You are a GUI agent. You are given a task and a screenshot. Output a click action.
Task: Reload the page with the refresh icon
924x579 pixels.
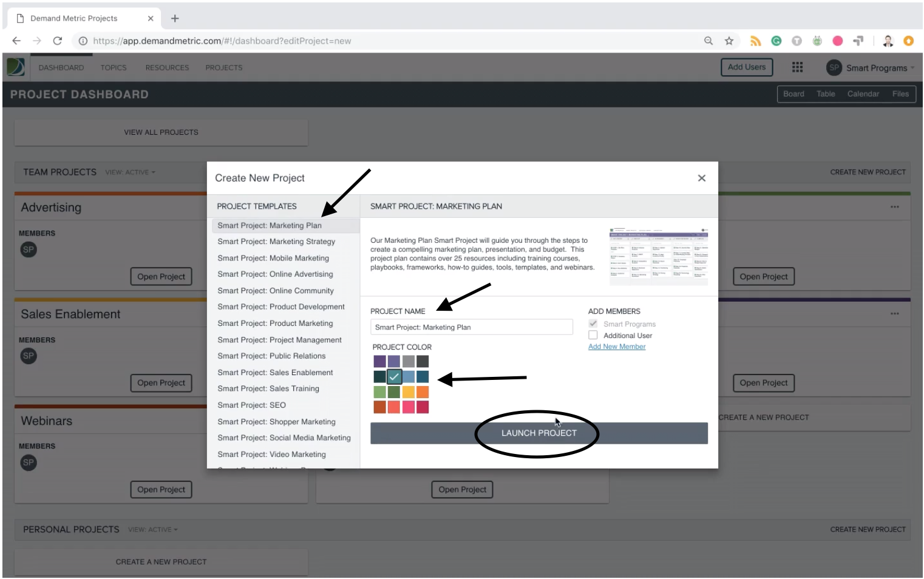pos(58,41)
